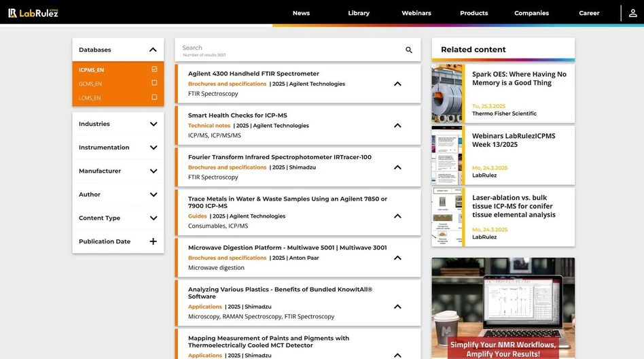Click the search magnifier icon

409,50
